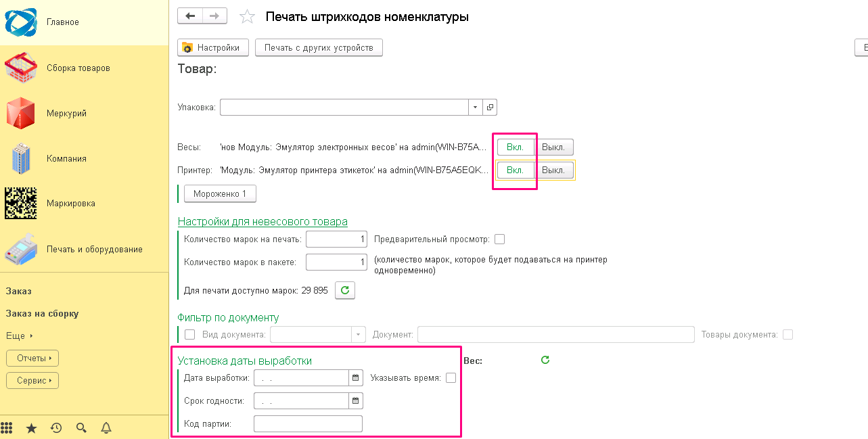Turn off scales with Выкл. in Весы row
This screenshot has height=439, width=868.
(553, 147)
